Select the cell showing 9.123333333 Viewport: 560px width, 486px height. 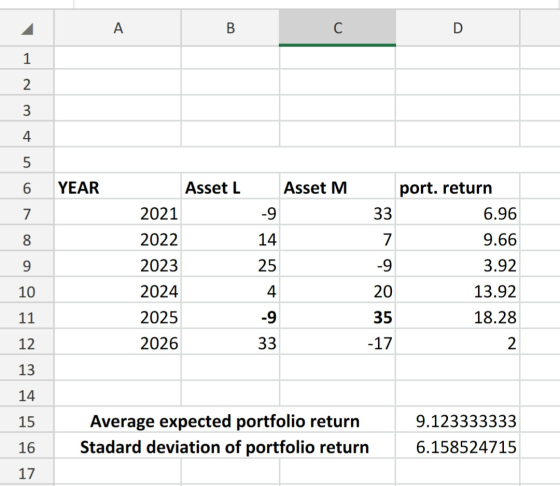click(458, 421)
